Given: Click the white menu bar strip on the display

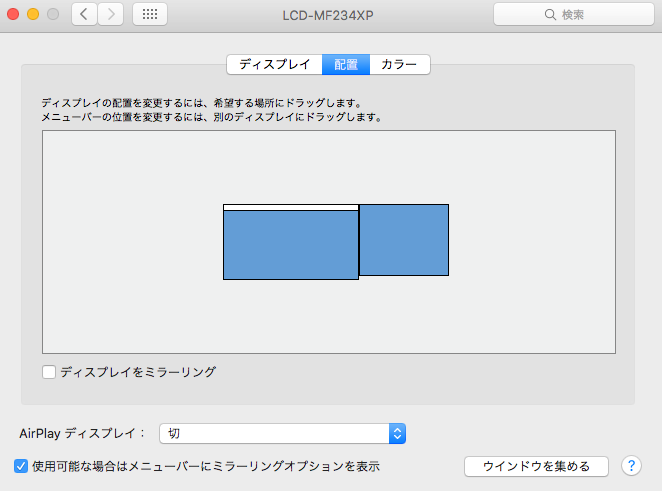Looking at the screenshot, I should coord(290,207).
